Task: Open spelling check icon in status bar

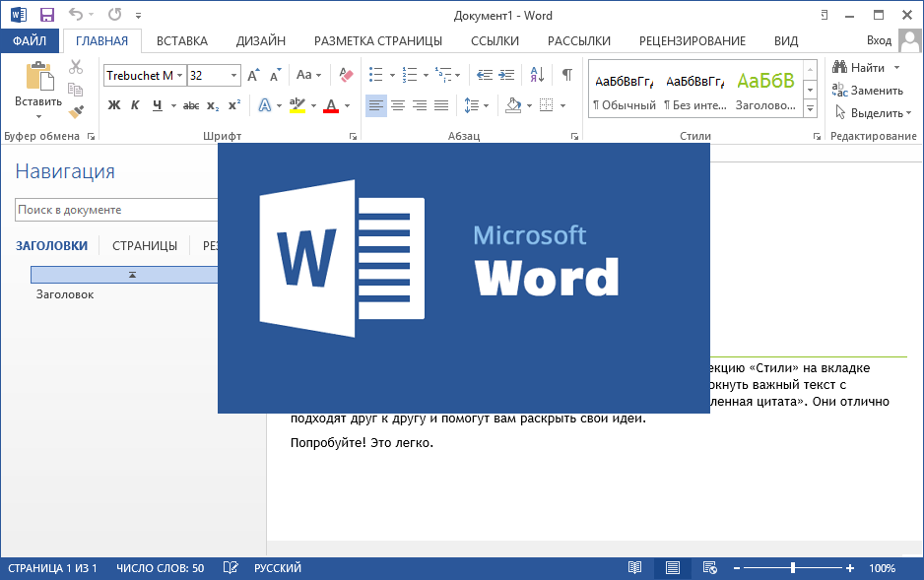Action: 231,567
